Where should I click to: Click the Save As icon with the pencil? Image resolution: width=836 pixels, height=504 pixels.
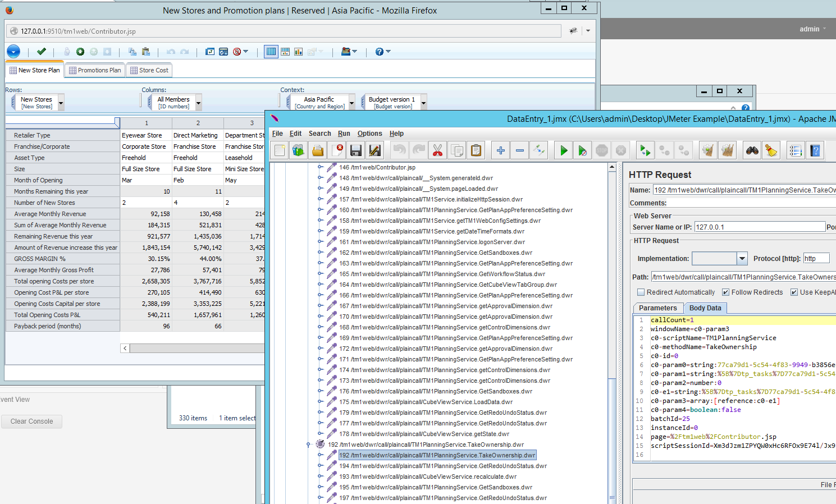coord(375,150)
